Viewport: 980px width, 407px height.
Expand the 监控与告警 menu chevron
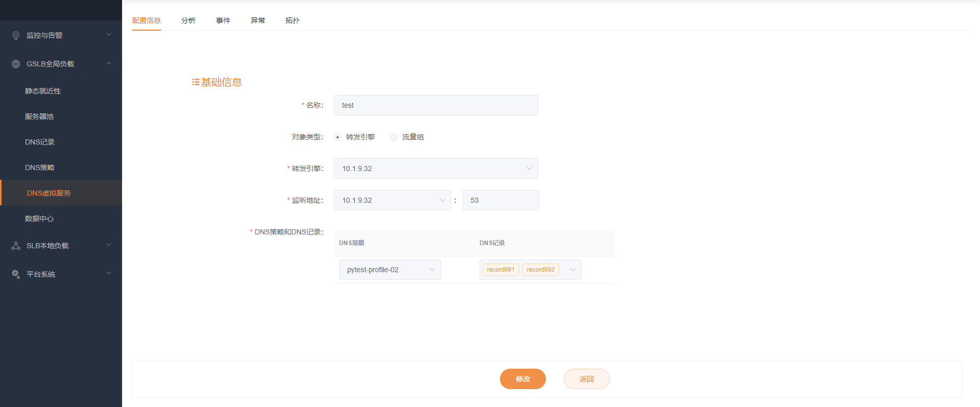click(x=109, y=34)
